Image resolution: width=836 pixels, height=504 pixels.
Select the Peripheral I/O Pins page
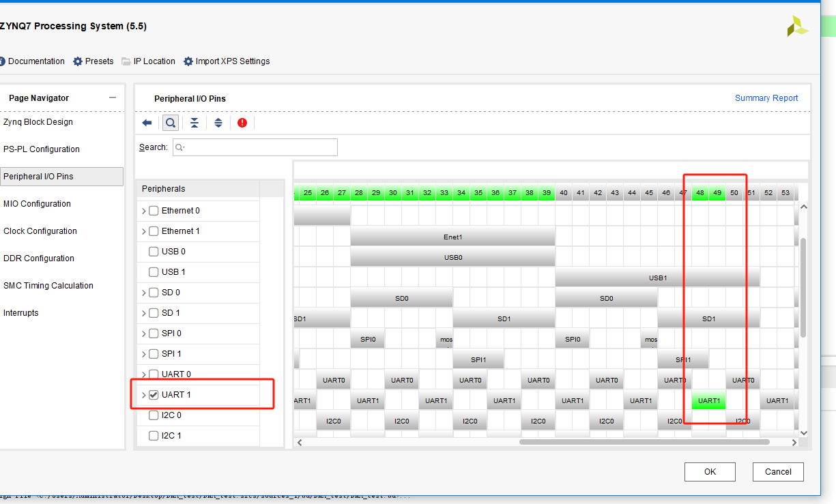point(61,177)
